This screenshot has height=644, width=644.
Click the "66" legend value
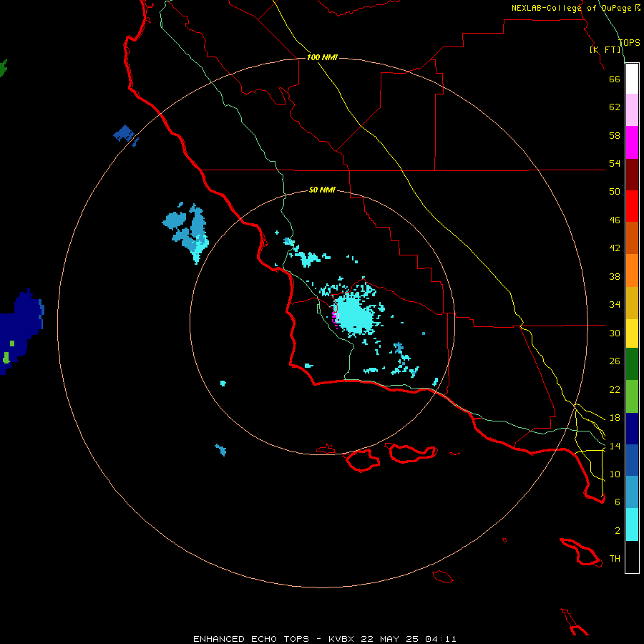(615, 79)
